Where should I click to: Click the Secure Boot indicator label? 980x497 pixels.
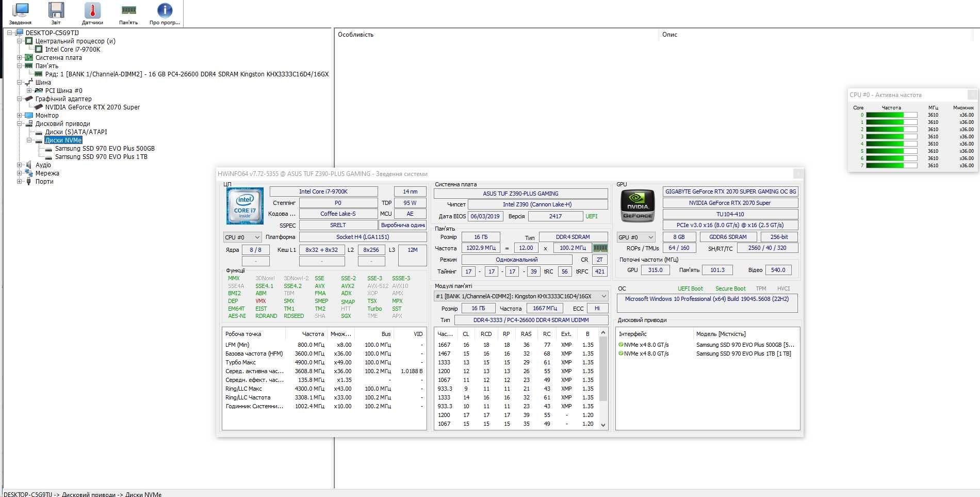click(x=730, y=288)
